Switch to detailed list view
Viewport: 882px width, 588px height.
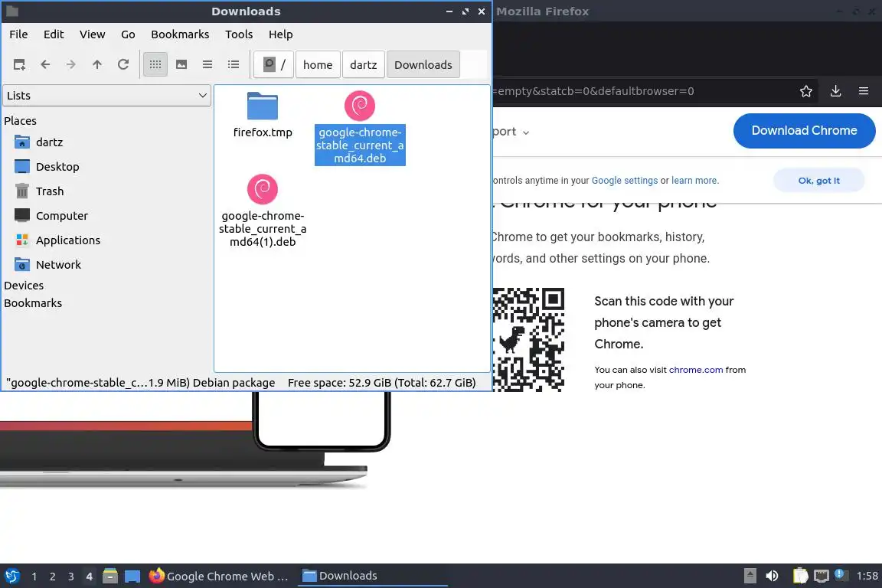point(234,65)
